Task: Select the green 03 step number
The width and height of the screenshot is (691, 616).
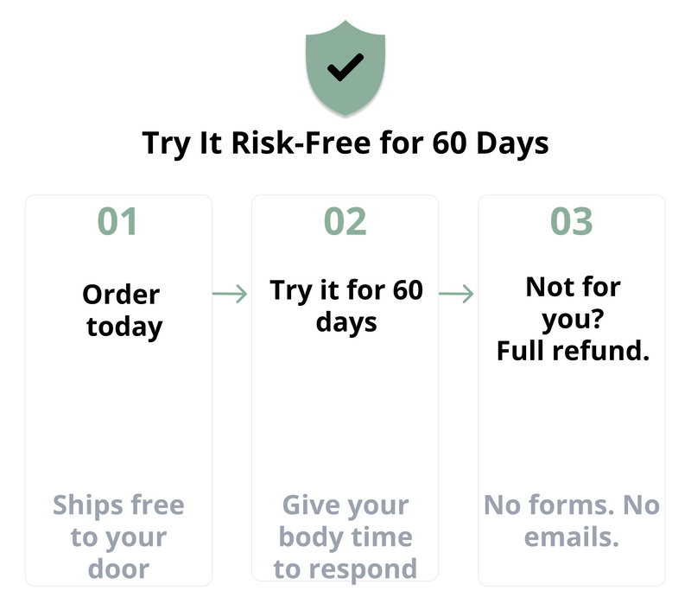Action: (572, 222)
